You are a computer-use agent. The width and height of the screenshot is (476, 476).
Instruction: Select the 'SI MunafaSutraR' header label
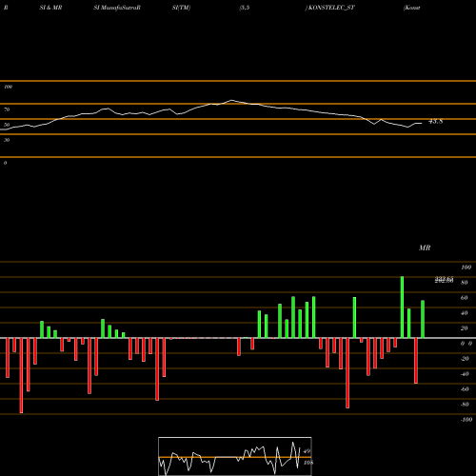coord(117,8)
